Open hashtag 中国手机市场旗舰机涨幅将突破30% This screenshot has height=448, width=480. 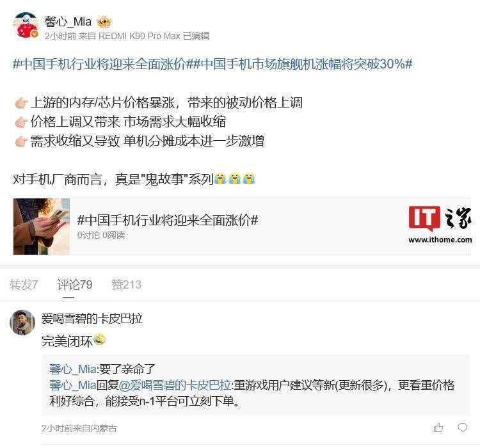pyautogui.click(x=300, y=64)
